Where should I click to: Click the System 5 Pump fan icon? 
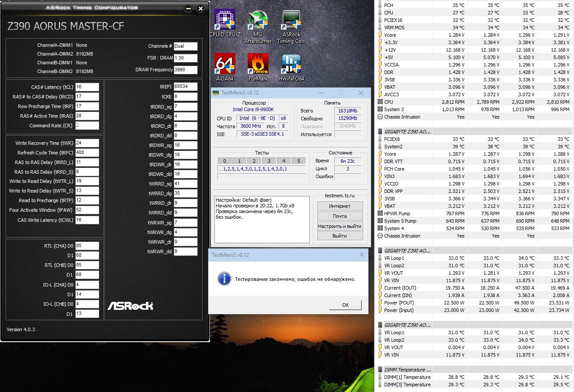tap(380, 221)
